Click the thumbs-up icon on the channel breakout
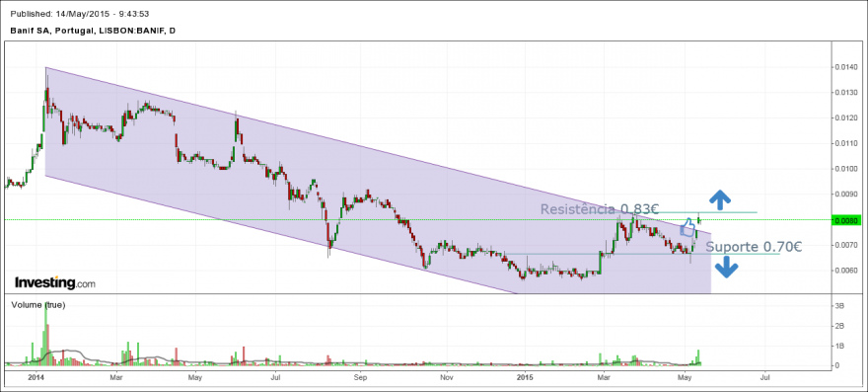The height and width of the screenshot is (392, 868). [x=687, y=228]
